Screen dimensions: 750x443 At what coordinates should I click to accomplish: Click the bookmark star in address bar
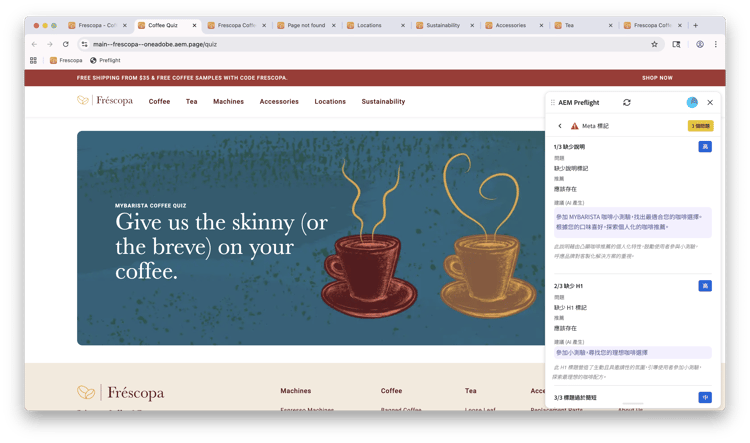coord(654,44)
